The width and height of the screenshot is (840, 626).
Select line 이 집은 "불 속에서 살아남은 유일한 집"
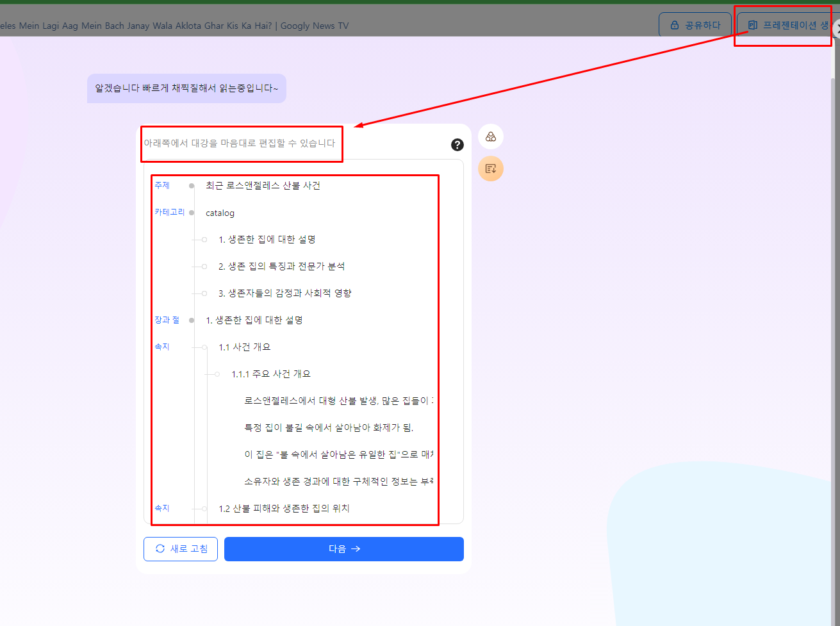pos(338,455)
